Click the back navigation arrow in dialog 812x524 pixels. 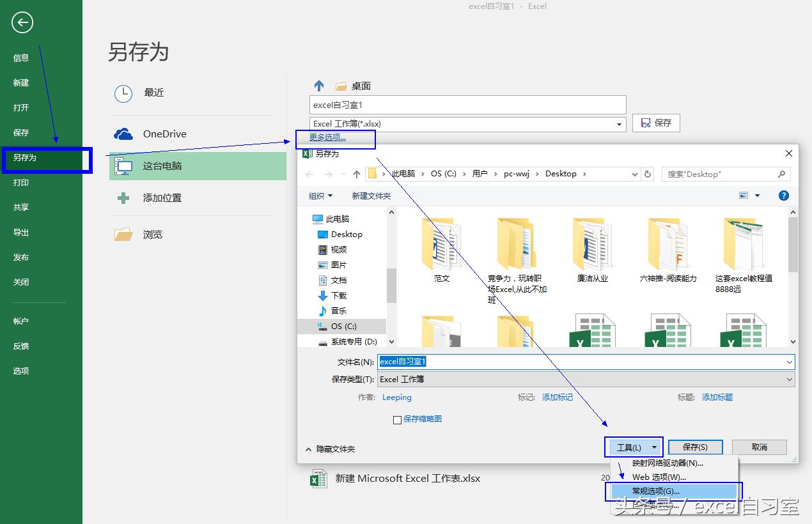pos(310,174)
